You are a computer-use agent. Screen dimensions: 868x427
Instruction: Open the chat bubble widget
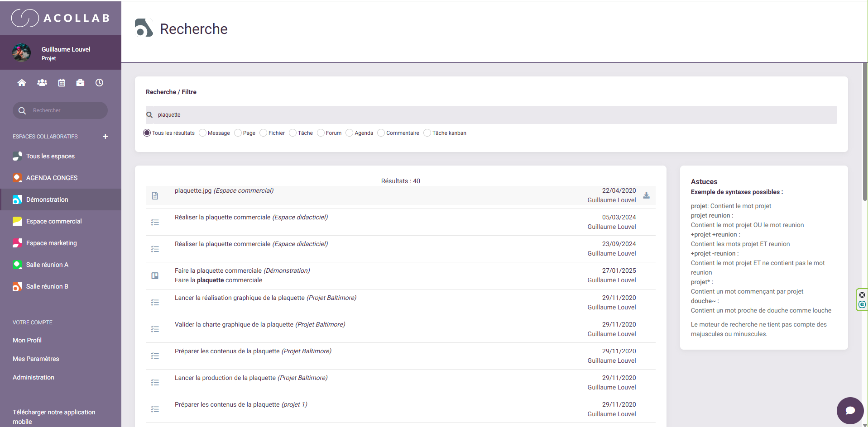(x=850, y=410)
